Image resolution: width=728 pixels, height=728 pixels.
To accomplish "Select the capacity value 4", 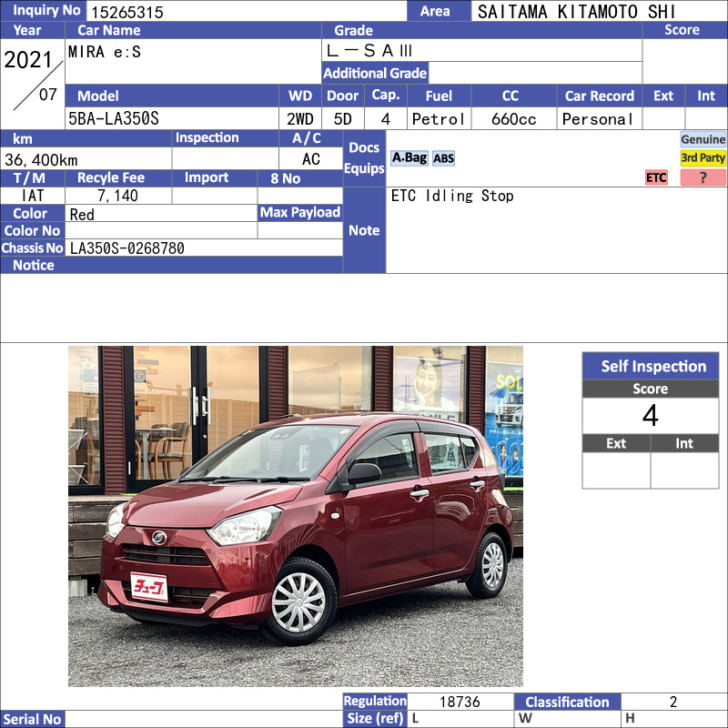I will 385,119.
